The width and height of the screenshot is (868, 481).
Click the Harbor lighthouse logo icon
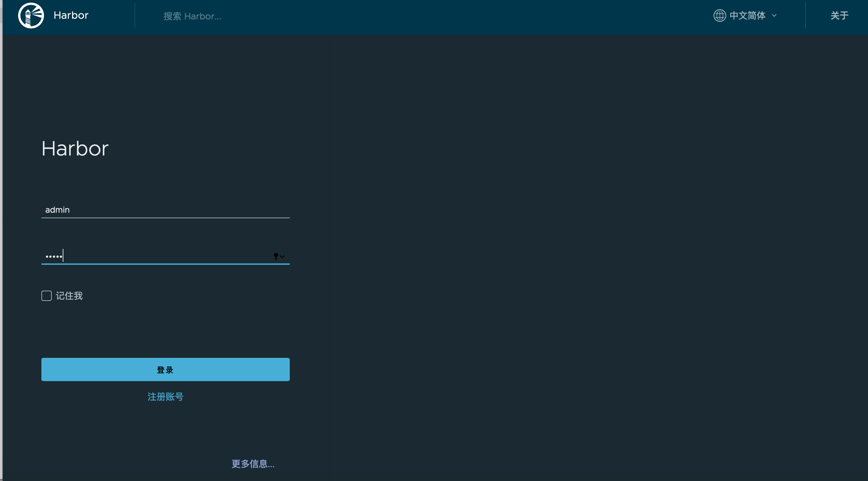click(x=31, y=16)
